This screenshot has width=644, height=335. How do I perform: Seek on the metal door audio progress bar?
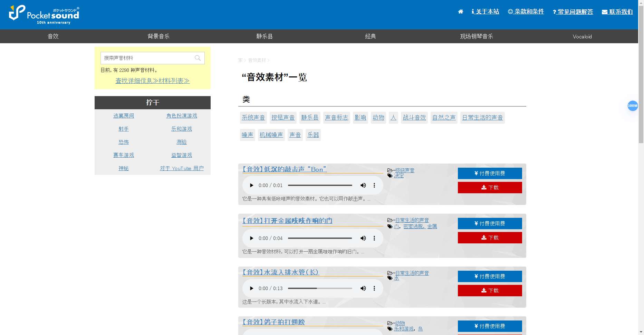pos(320,238)
